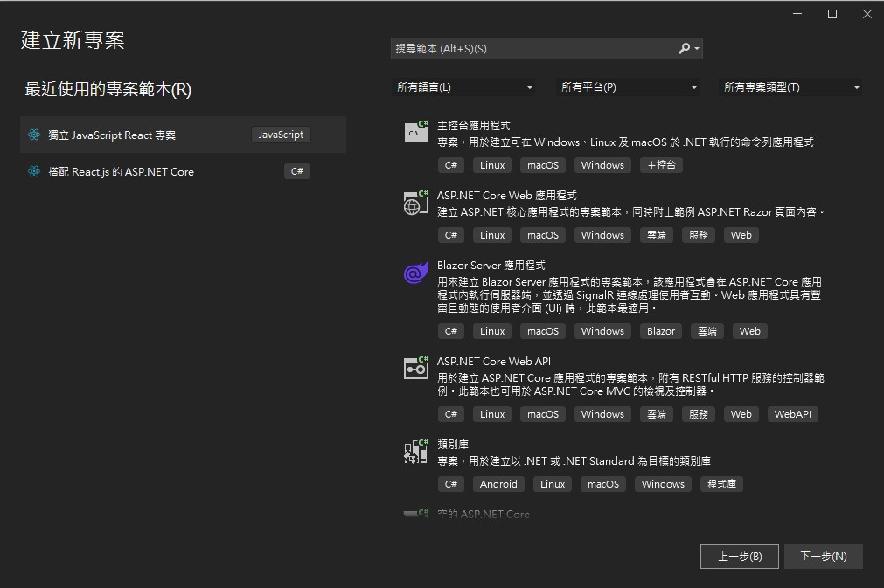Pick recent template 獨立 JavaScript React 專案
Image resolution: width=884 pixels, height=588 pixels.
point(184,135)
